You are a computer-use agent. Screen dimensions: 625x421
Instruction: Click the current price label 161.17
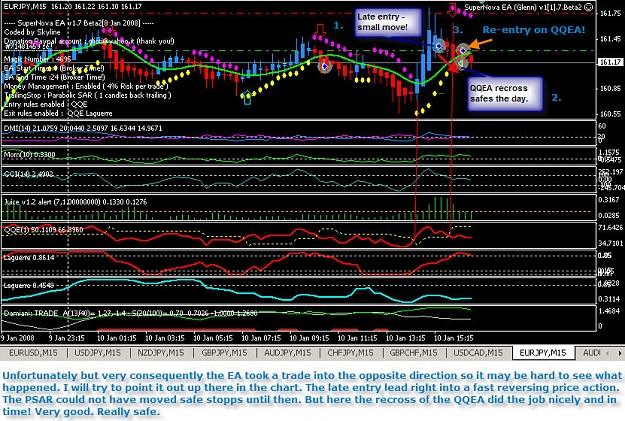(610, 62)
